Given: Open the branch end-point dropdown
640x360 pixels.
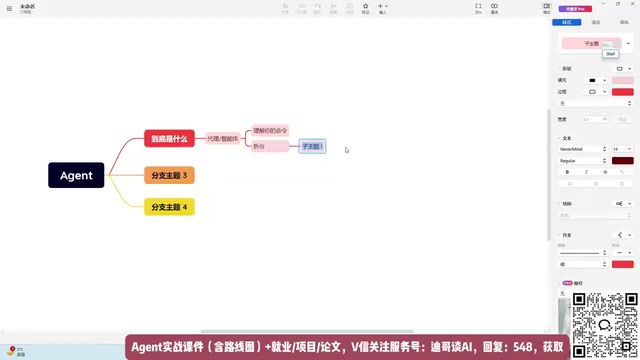Looking at the screenshot, I should coord(623,253).
